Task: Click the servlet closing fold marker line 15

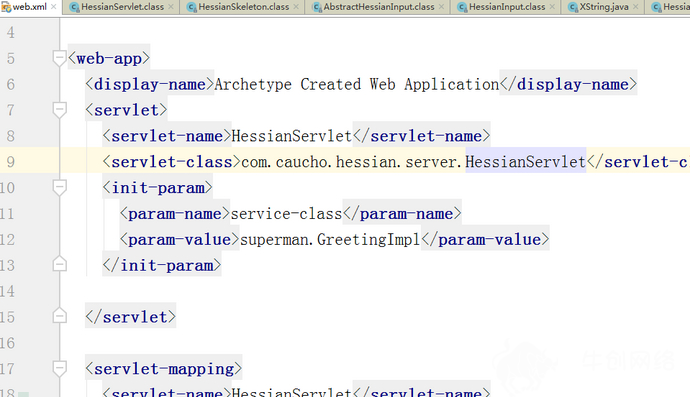Action: [x=59, y=316]
